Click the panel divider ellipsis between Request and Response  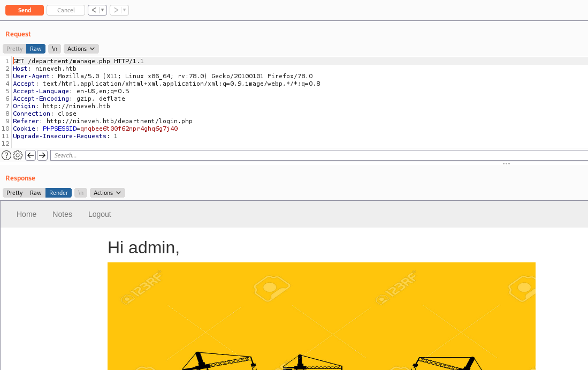[506, 163]
